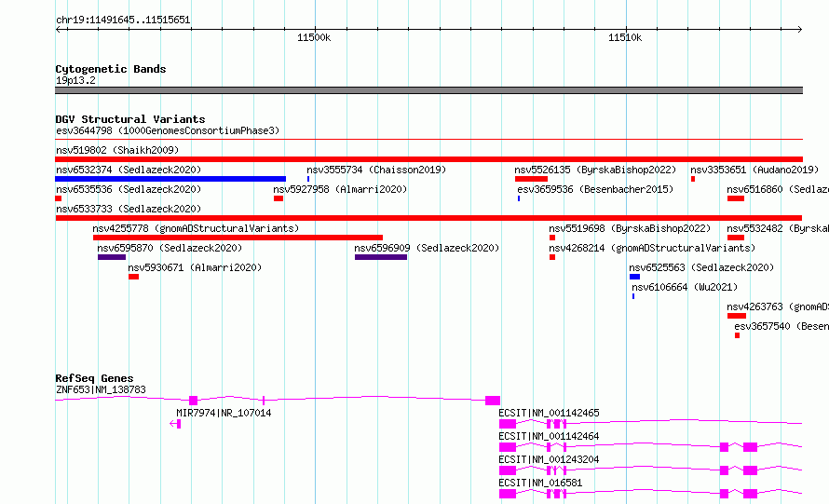The image size is (829, 504).
Task: Click the purple bar under nsv6595870 (Sedlazeck2020)
Action: click(x=112, y=257)
